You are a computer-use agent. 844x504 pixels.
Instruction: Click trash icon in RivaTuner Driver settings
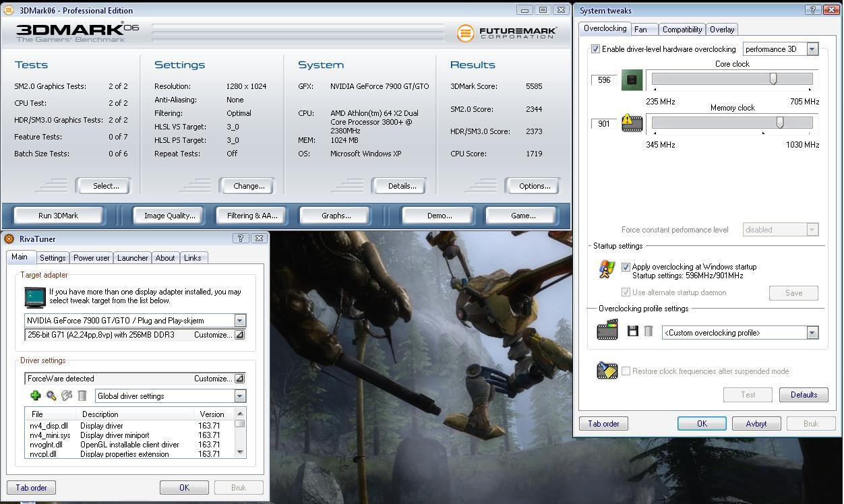click(82, 396)
